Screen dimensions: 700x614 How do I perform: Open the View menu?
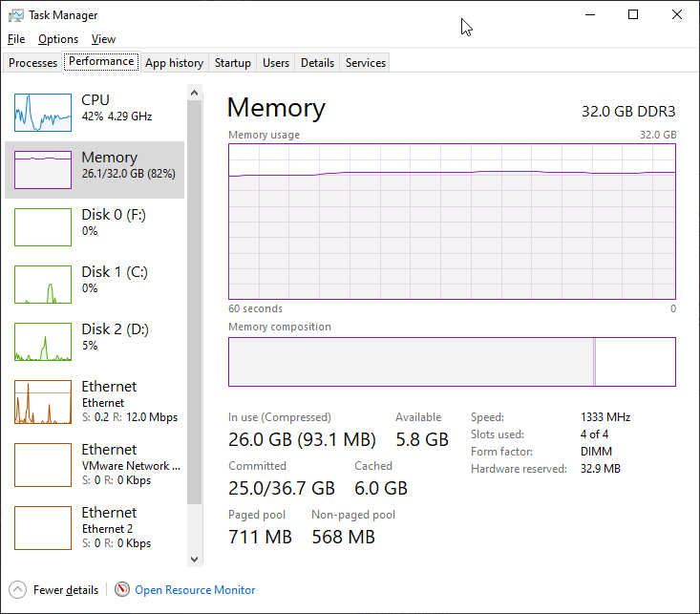(x=103, y=39)
